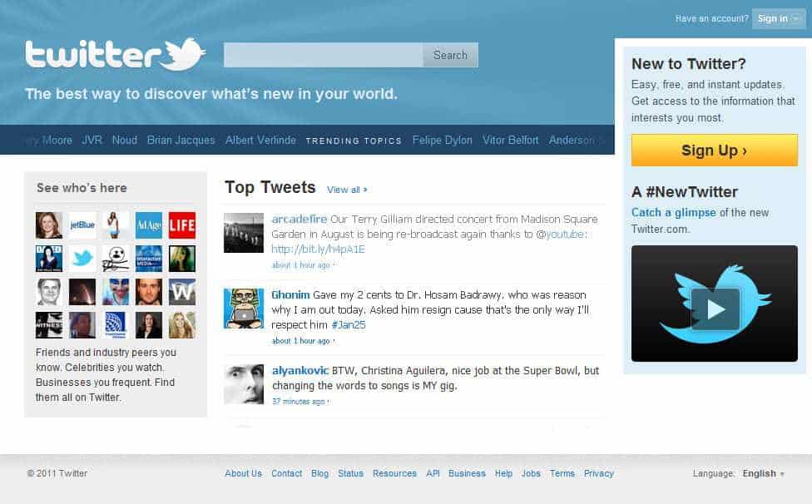Open the Blog footer link

tap(320, 473)
